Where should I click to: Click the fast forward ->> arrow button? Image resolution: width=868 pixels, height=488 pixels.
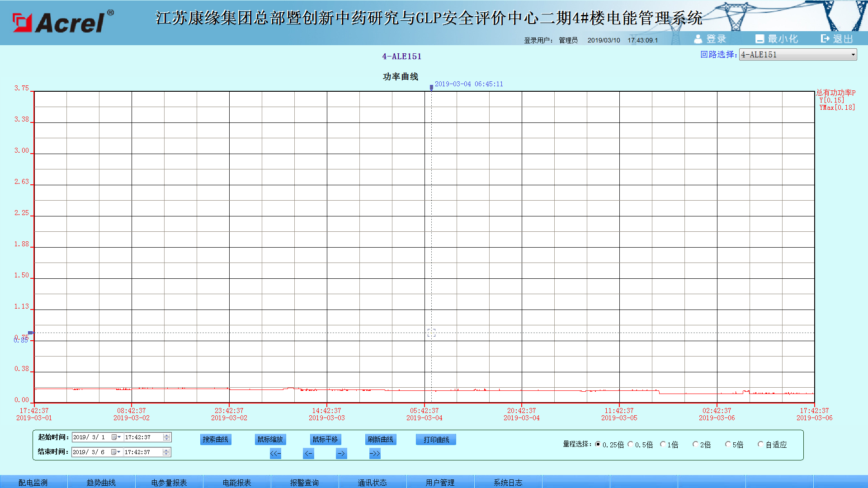click(x=375, y=453)
